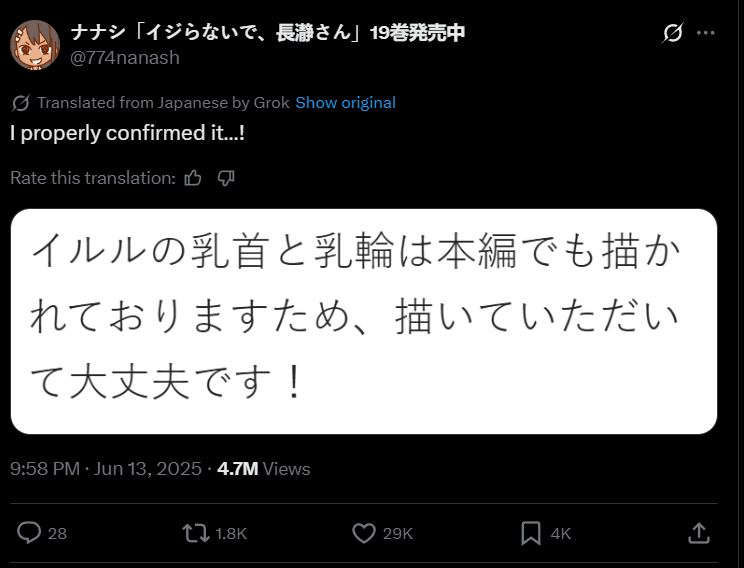Toggle repost on this post
Image resolution: width=744 pixels, height=568 pixels.
[x=196, y=533]
